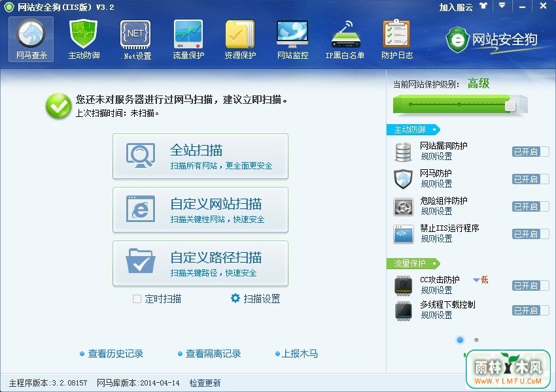Click the 高级 protection level text
556x392 pixels.
tap(478, 84)
